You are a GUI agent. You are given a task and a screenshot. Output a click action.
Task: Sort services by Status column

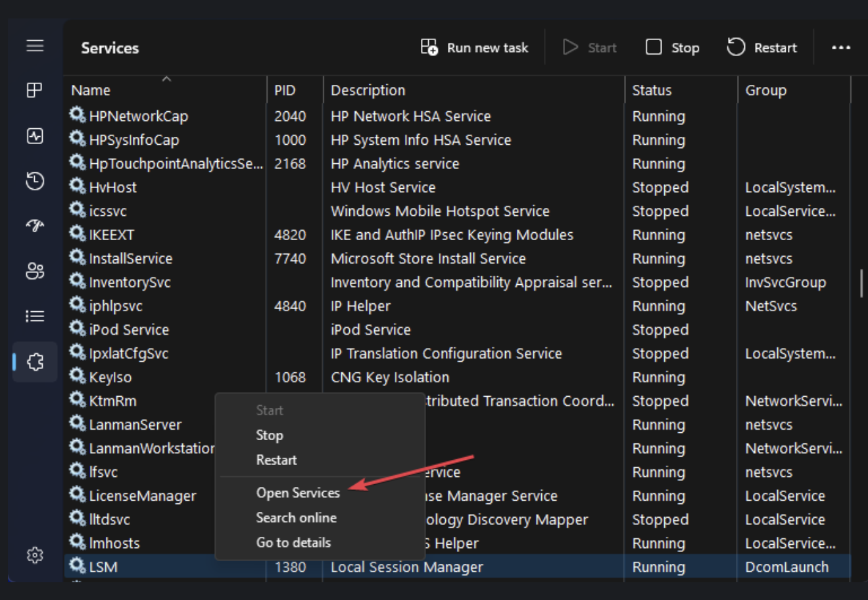[x=652, y=90]
